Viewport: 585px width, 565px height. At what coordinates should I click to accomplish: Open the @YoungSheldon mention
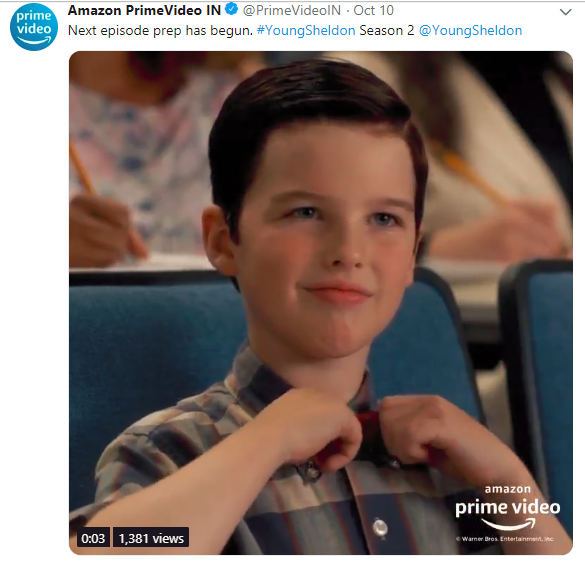[x=470, y=31]
